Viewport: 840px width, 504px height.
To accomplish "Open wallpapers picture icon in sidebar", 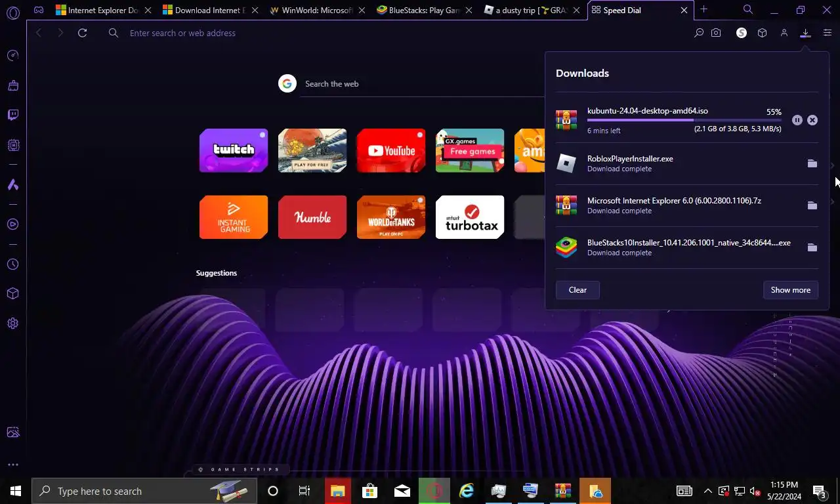I will pos(12,432).
